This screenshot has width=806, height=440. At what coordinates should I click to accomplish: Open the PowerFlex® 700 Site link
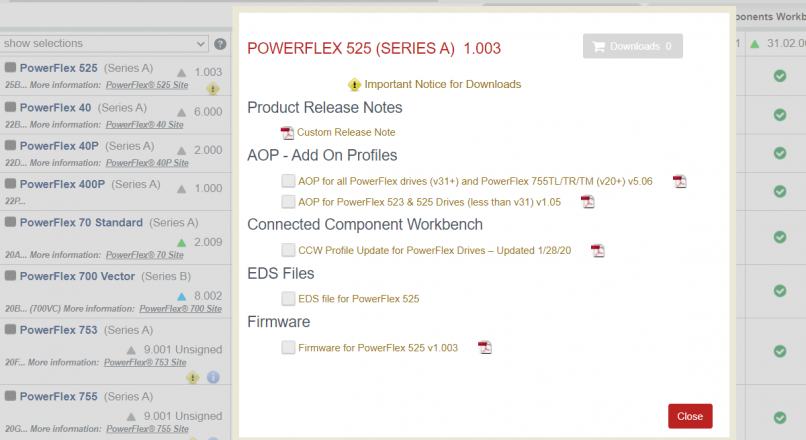(180, 309)
